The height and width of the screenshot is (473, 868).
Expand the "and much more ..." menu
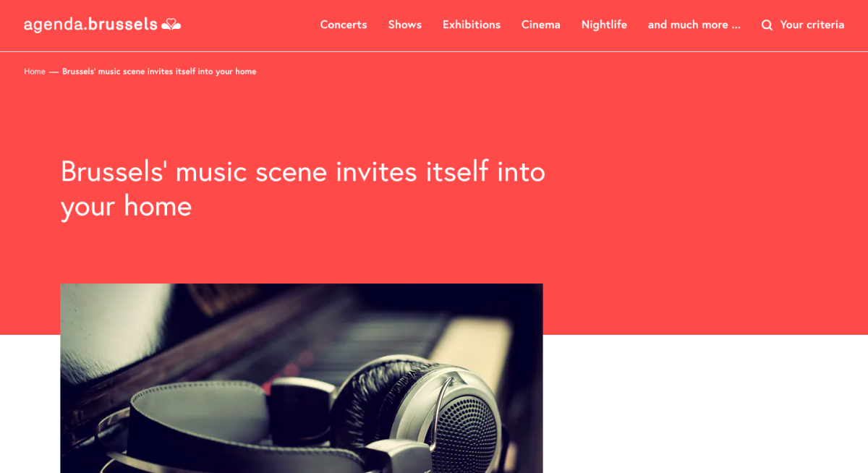click(x=694, y=25)
